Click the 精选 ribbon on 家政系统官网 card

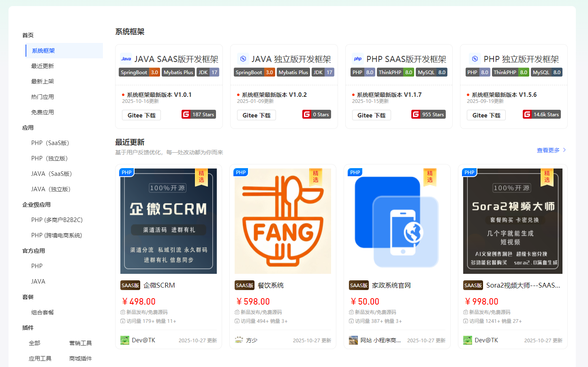coord(430,177)
